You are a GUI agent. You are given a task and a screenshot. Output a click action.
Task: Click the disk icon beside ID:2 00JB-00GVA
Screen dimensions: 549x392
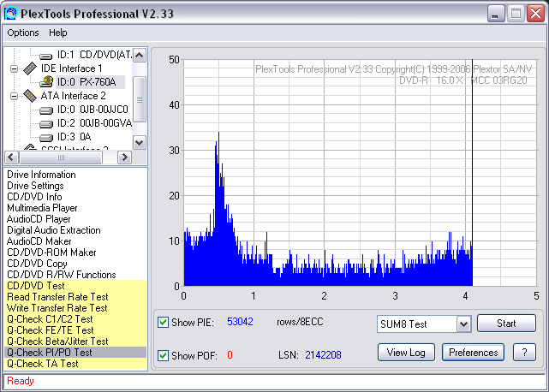[x=46, y=124]
